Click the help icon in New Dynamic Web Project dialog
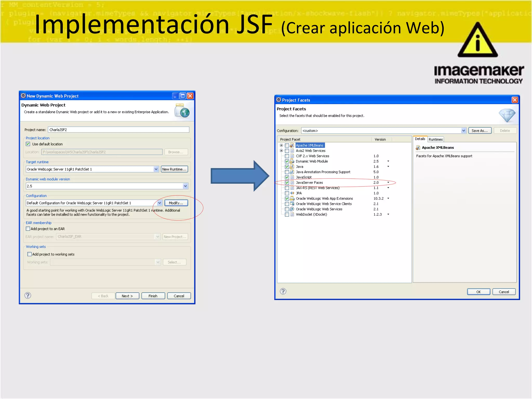This screenshot has height=399, width=532. (28, 295)
